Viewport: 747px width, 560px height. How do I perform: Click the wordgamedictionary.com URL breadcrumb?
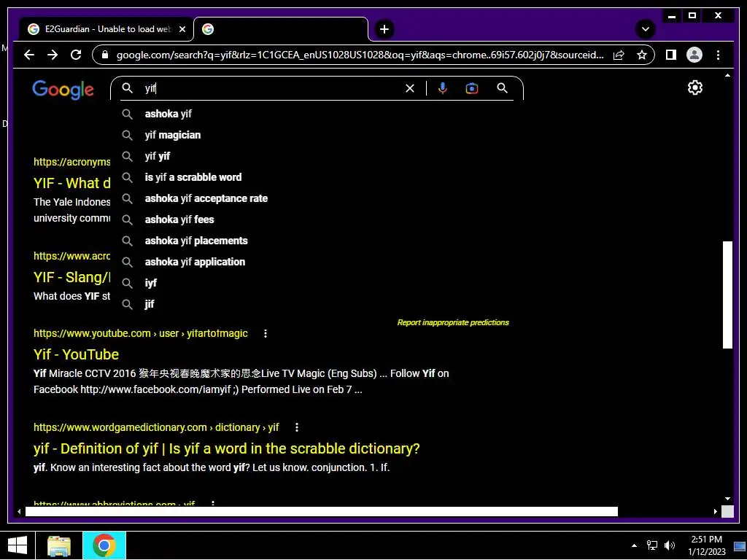tap(156, 427)
